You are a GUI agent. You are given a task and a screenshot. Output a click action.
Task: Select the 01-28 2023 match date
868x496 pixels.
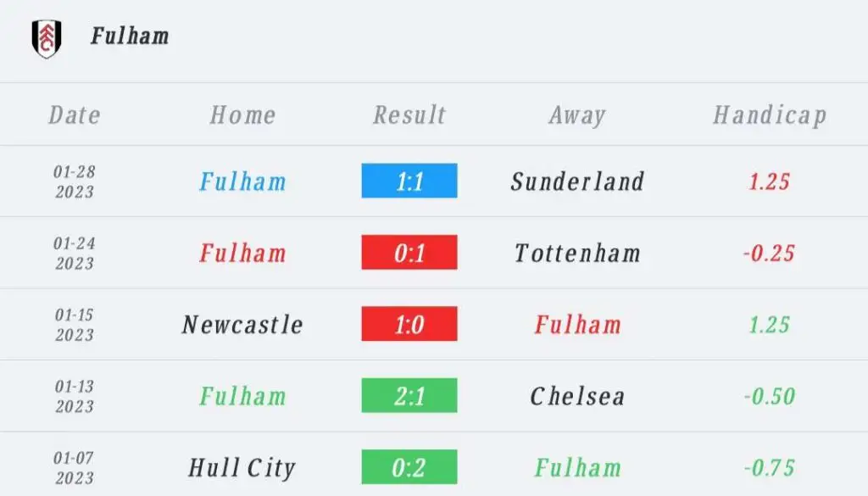[x=75, y=181]
